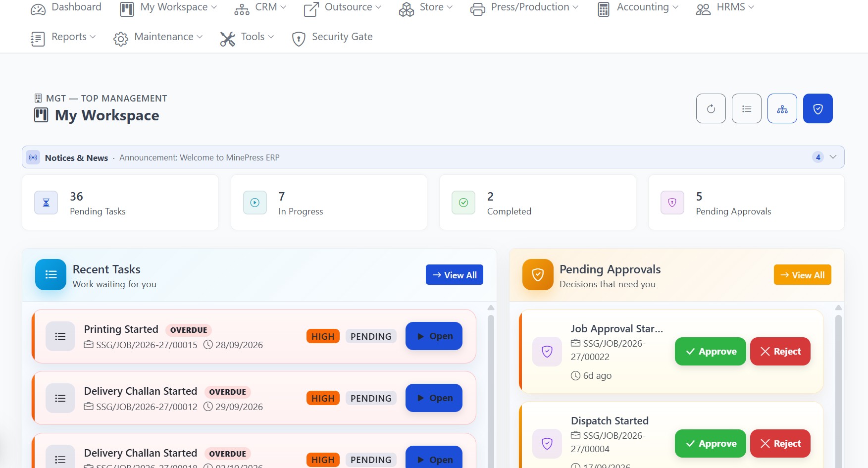Click the CRM hierarchy icon

[x=242, y=9]
